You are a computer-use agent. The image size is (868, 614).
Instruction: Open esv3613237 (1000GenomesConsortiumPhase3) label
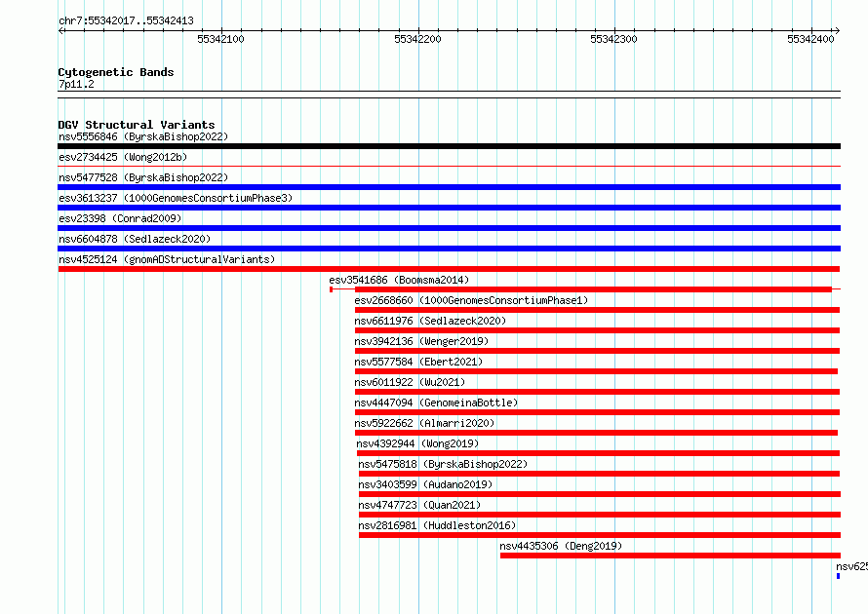click(176, 198)
